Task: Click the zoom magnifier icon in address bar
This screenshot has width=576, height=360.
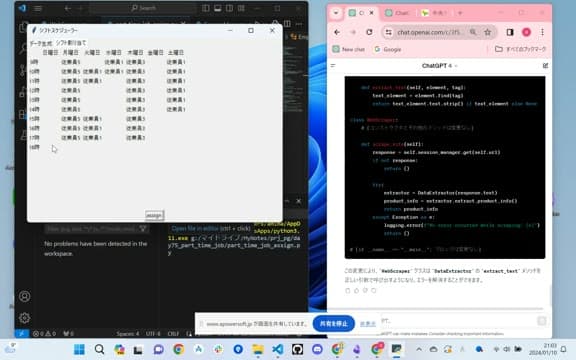Action: coord(473,32)
